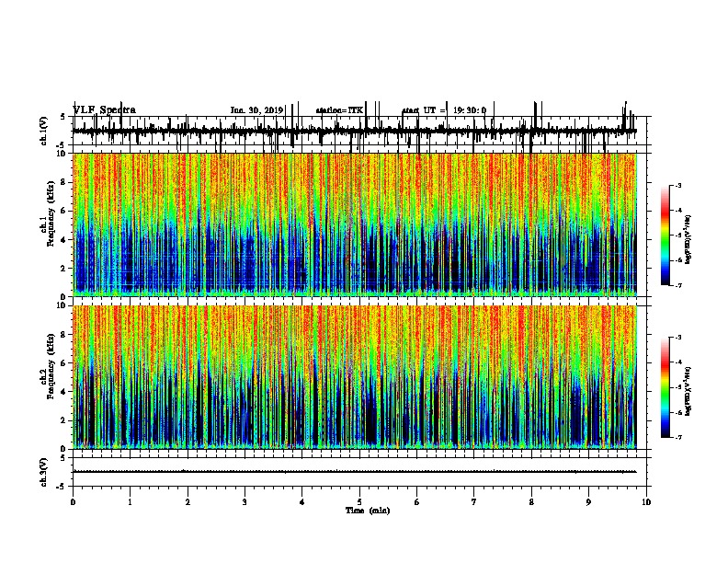
Task: Click the ch.1 spectrogram color bar
Action: [x=665, y=236]
